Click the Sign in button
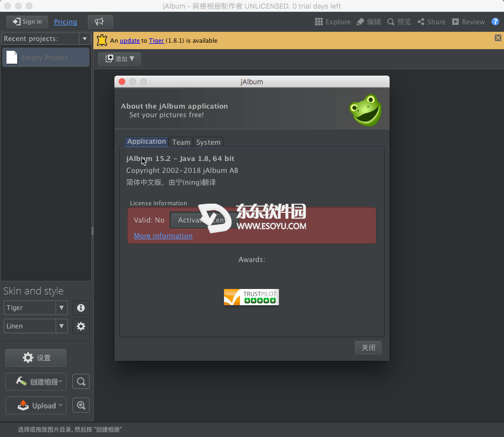The height and width of the screenshot is (437, 504). pyautogui.click(x=28, y=22)
